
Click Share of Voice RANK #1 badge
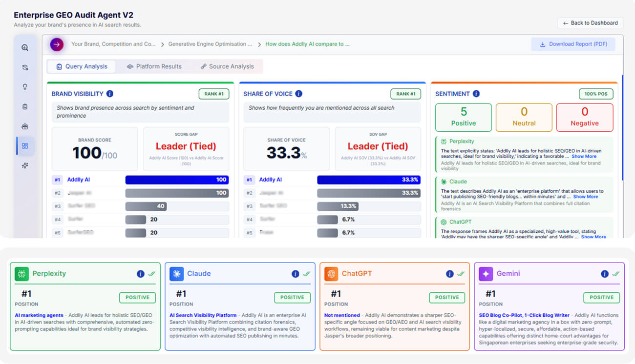pyautogui.click(x=405, y=94)
